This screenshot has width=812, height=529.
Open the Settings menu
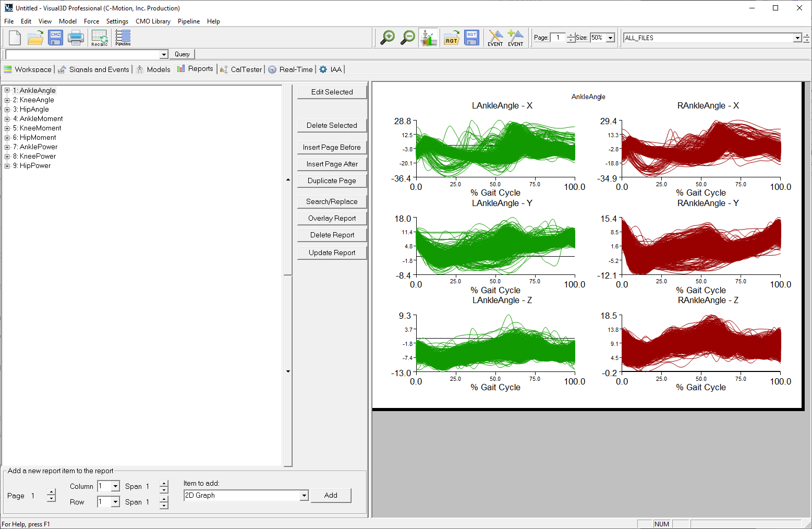(117, 21)
